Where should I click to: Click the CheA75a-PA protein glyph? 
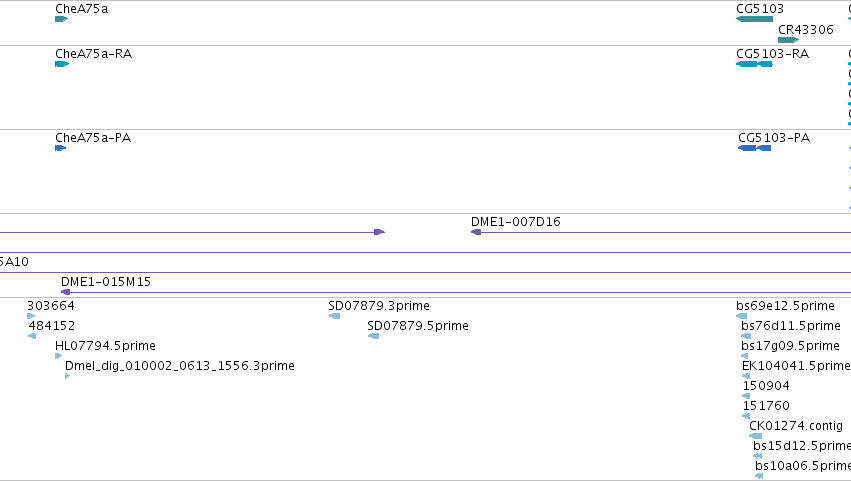click(x=60, y=148)
